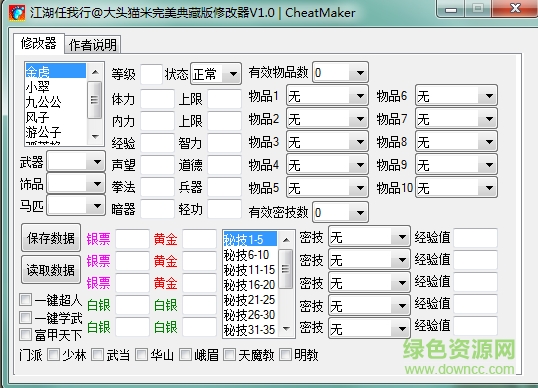Minimize the CheatMaker window
This screenshot has height=388, width=538.
pyautogui.click(x=451, y=10)
